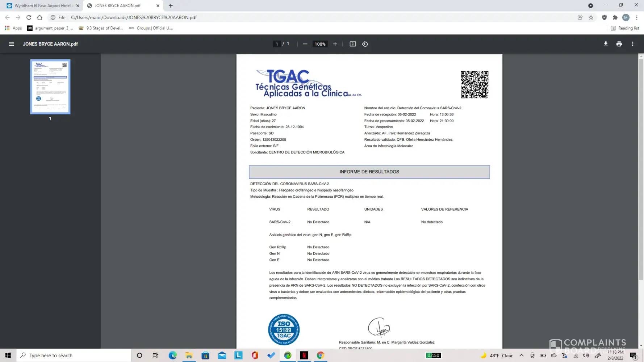The height and width of the screenshot is (362, 644).
Task: Download the PDF file
Action: tap(605, 44)
